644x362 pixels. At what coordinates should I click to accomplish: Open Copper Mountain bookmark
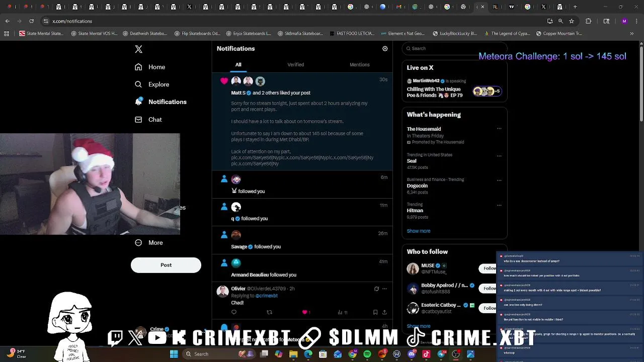coord(559,34)
